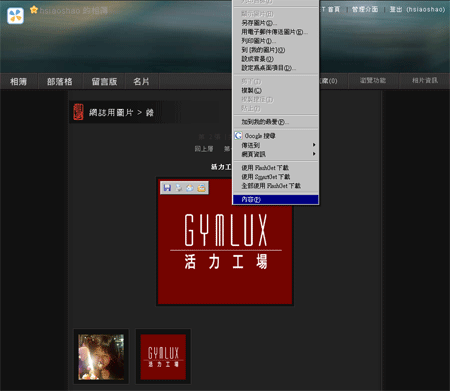Viewport: 450px width, 391px height.
Task: Click the Yahoo photo album logo icon
Action: tap(15, 15)
